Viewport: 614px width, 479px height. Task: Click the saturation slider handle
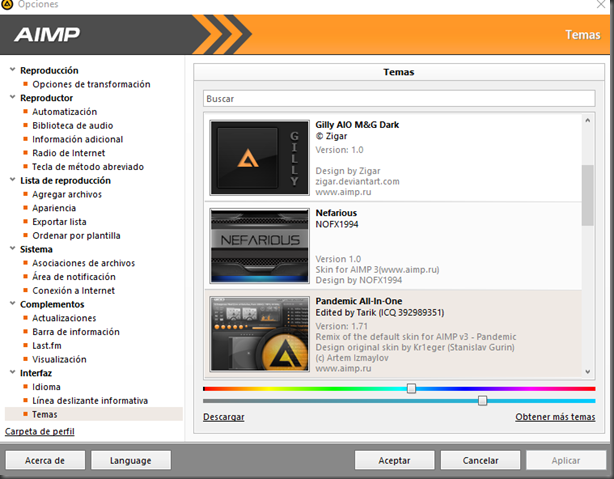[x=482, y=400]
